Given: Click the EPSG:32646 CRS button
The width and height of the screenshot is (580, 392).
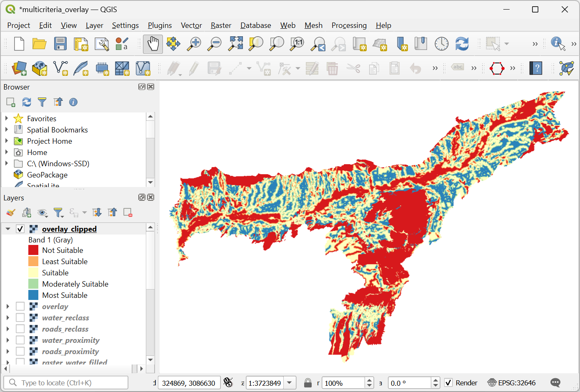Looking at the screenshot, I should click(512, 383).
